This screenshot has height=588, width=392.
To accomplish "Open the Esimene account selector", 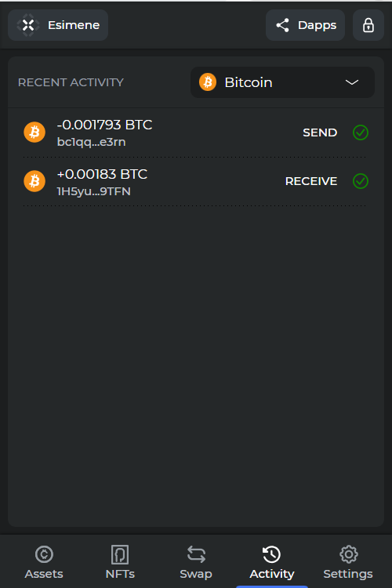I will [x=58, y=25].
